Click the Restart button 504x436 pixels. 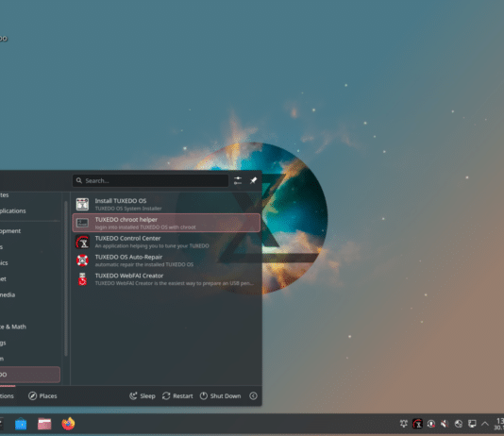[177, 395]
